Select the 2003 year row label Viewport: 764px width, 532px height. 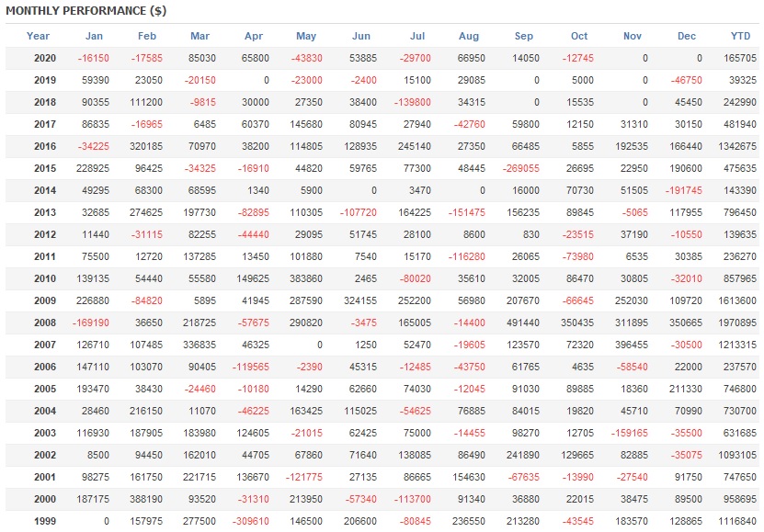[45, 433]
